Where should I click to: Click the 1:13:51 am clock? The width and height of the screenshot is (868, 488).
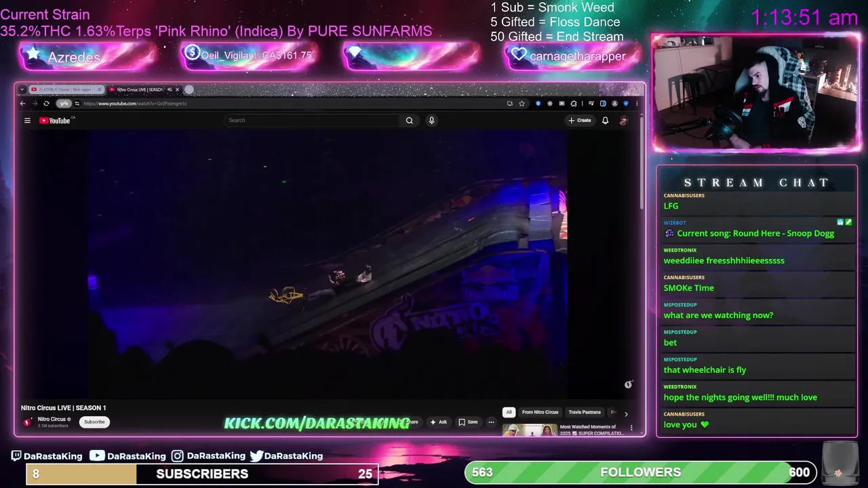click(804, 18)
